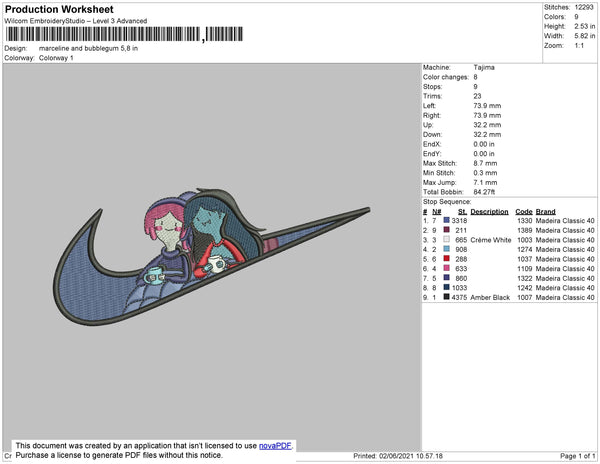Click the Width value '5.82 in'

585,36
